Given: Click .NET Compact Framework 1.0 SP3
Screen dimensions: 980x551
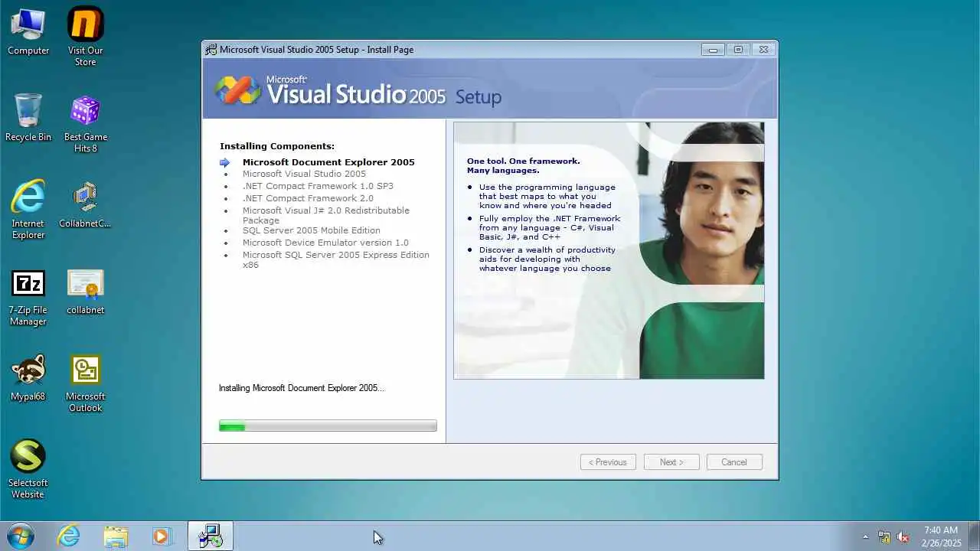Looking at the screenshot, I should pyautogui.click(x=318, y=186).
